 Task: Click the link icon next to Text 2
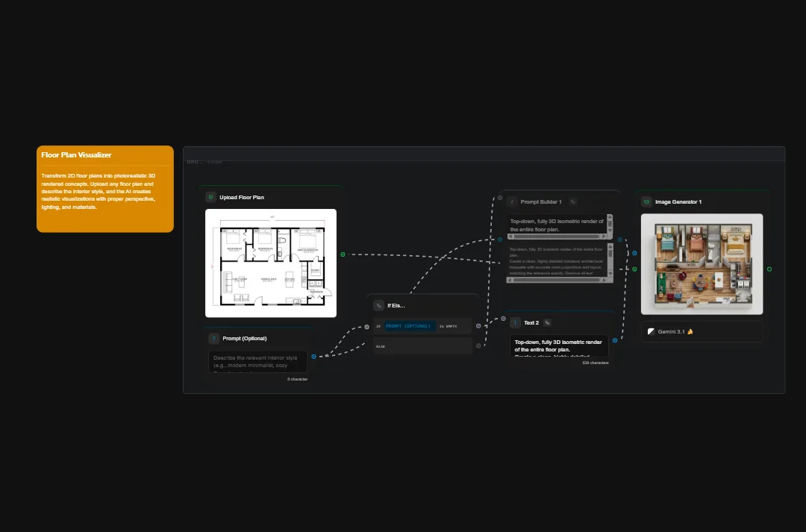547,322
